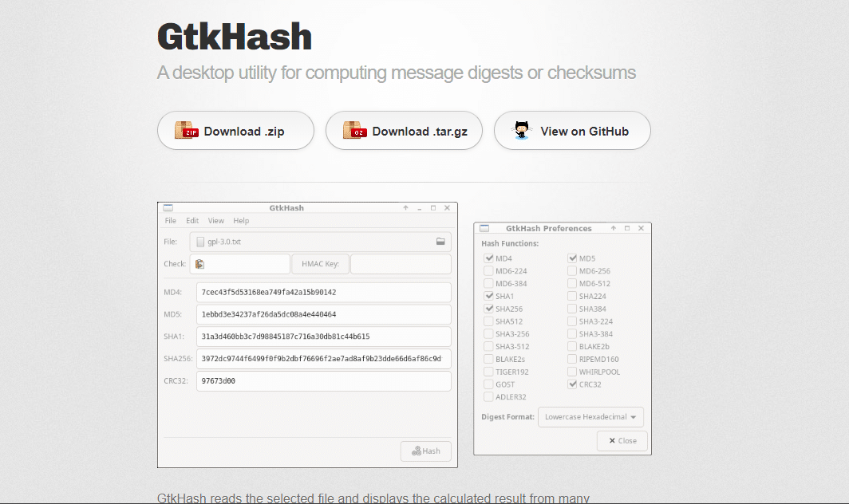Click the File chooser showing gpl-3.0.txt

(x=321, y=242)
